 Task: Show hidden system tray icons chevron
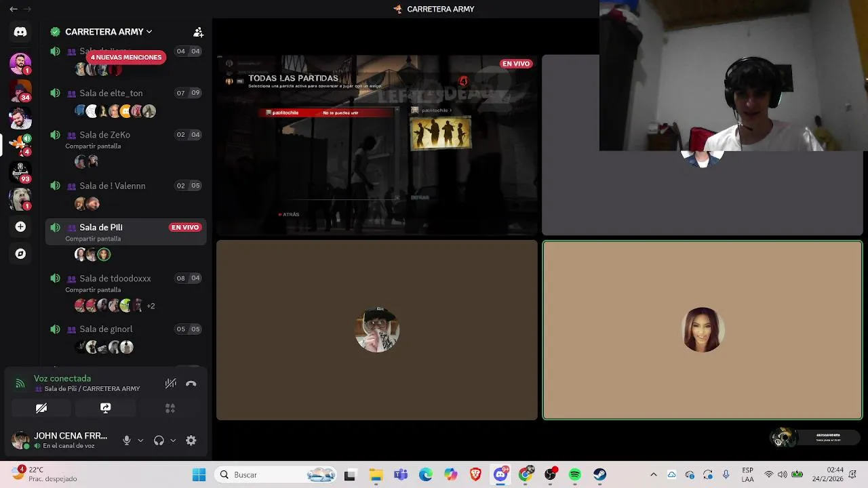[x=653, y=474]
